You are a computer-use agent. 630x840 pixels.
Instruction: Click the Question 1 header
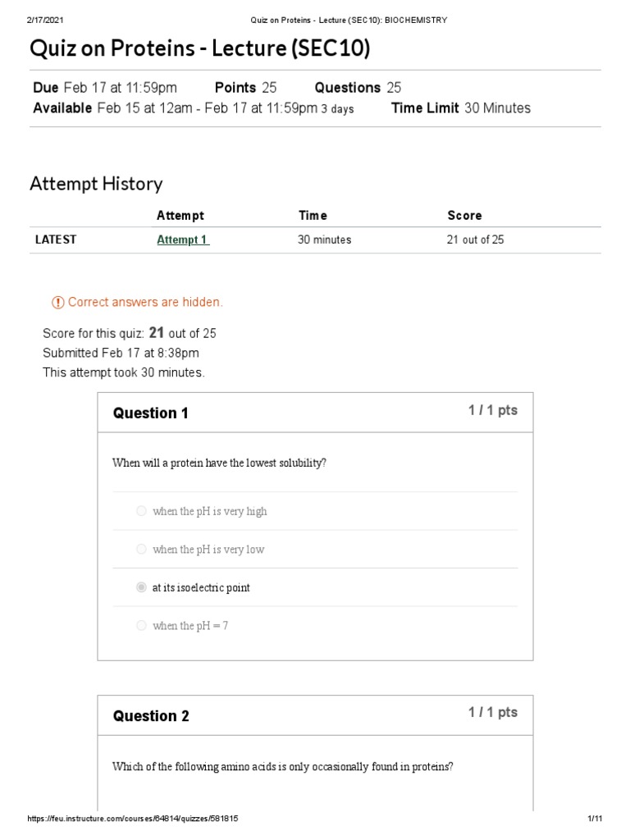(x=151, y=413)
